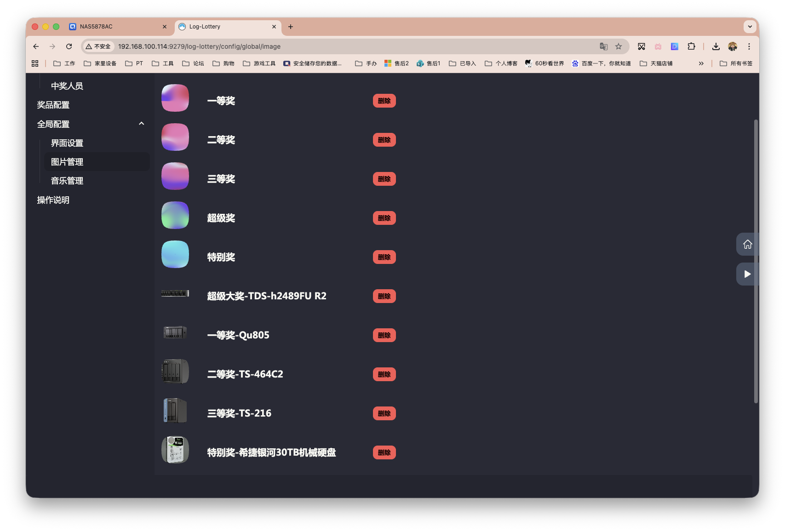Delete the 特别奖-希捷银河30TB机械硬盘 image
Screen dimensions: 785x532
tap(384, 452)
